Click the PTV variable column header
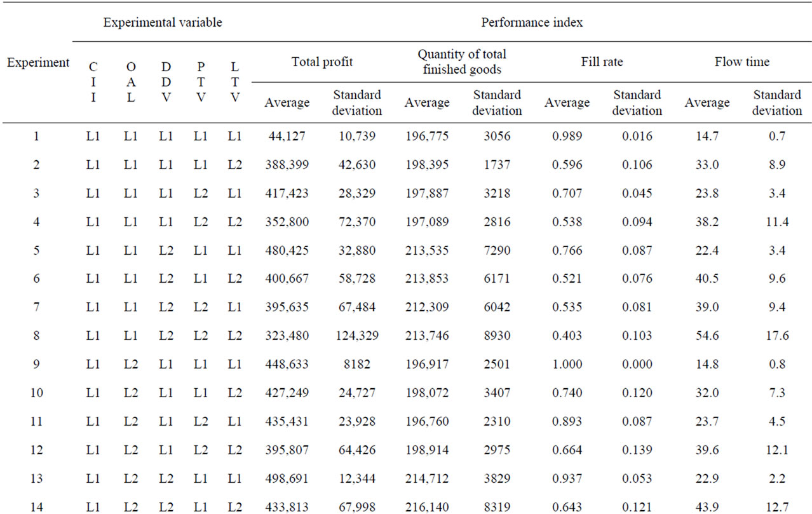Screen dimensions: 812x514 [x=201, y=83]
